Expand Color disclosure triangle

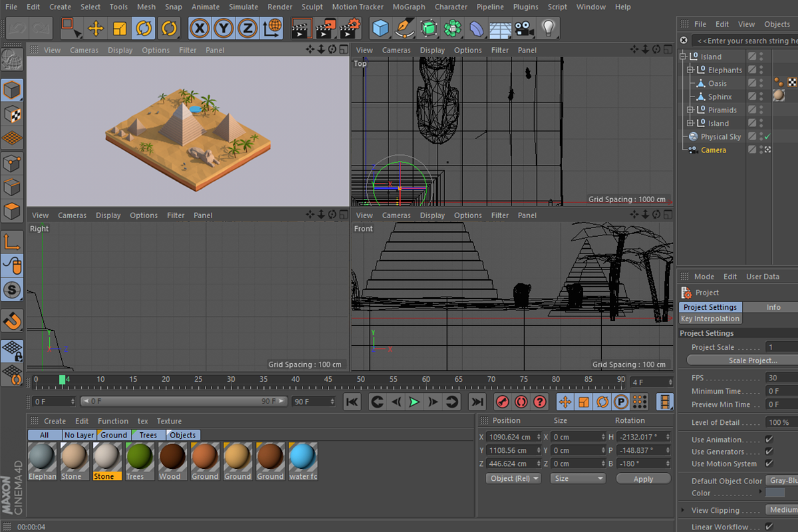click(761, 492)
